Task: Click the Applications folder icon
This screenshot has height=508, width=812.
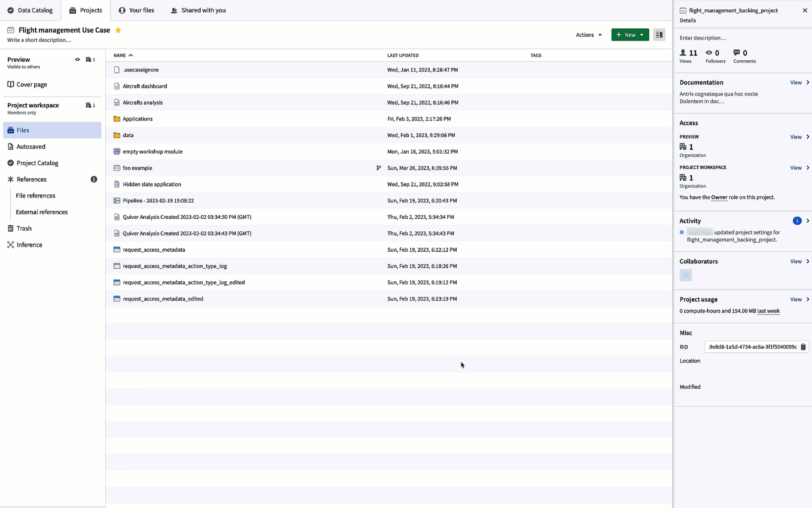Action: click(x=117, y=119)
